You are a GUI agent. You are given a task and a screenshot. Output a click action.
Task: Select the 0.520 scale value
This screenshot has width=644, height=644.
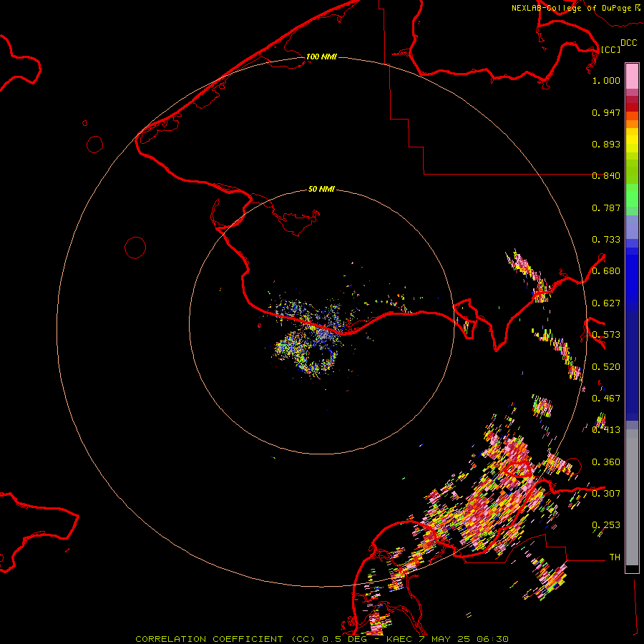(606, 367)
